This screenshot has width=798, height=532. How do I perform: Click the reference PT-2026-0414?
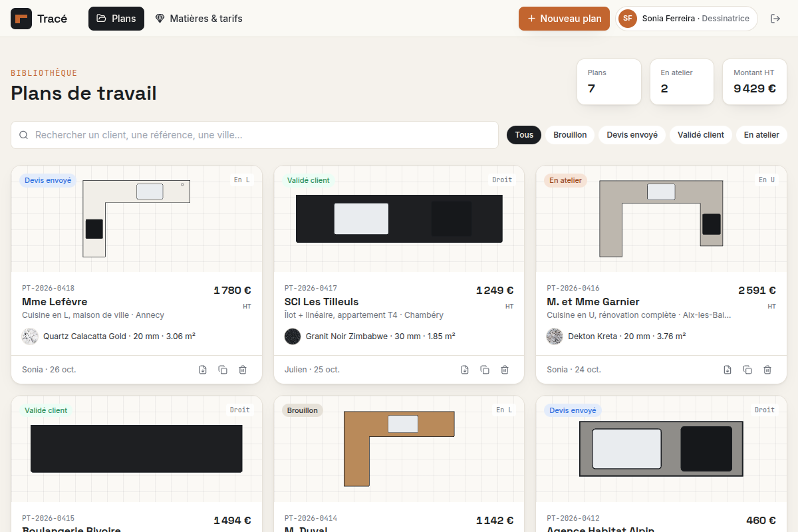click(311, 519)
